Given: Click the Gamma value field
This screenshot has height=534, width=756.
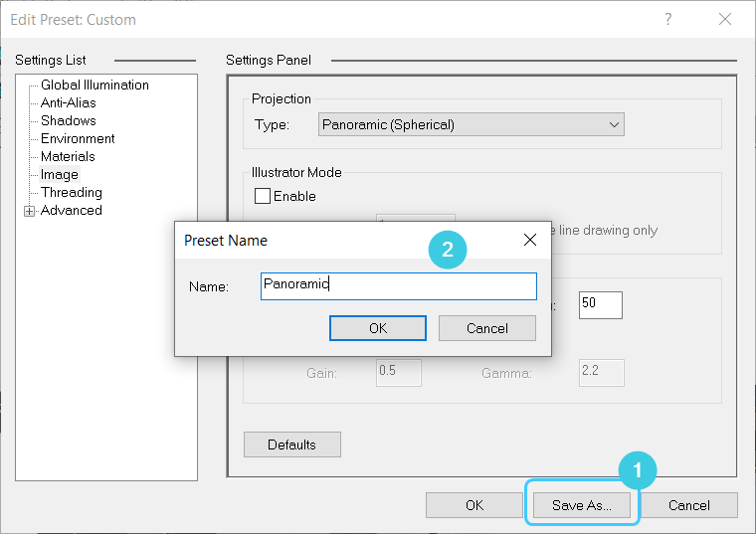Looking at the screenshot, I should [x=601, y=373].
